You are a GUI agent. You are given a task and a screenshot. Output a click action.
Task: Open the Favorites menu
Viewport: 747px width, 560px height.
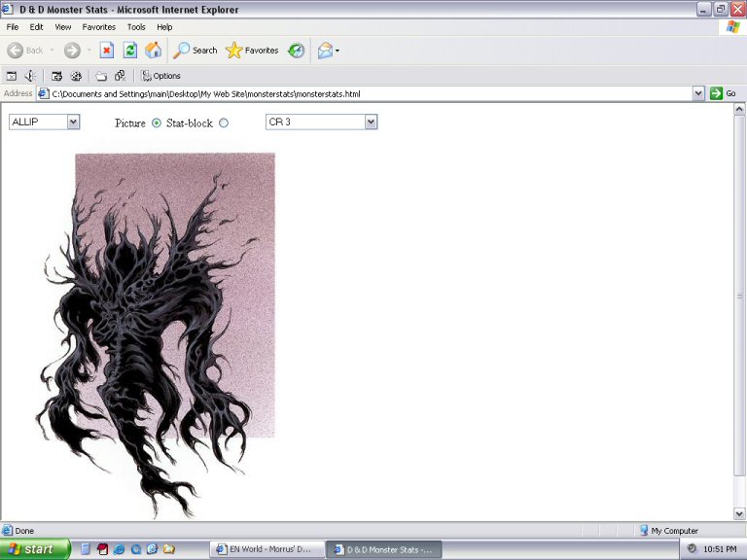point(98,27)
